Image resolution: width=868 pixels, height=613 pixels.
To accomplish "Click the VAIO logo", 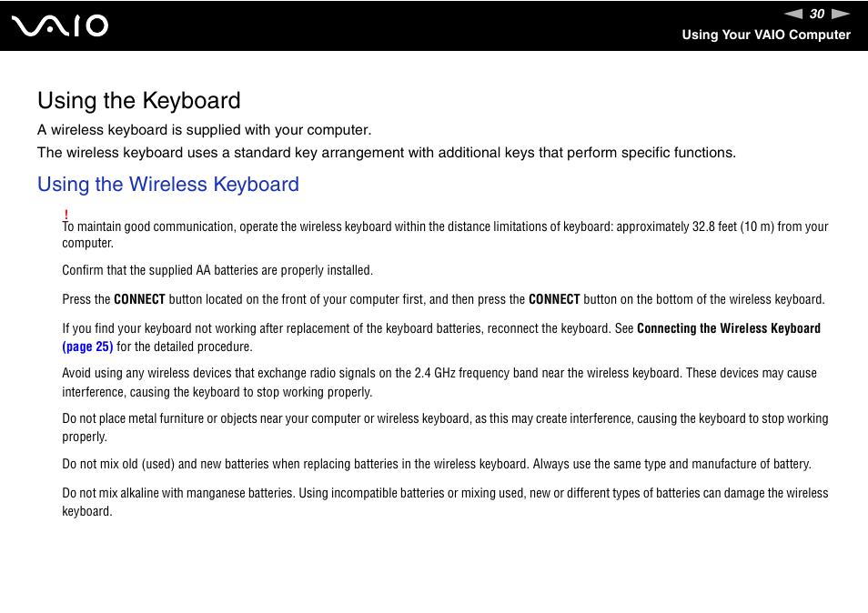I will (60, 26).
